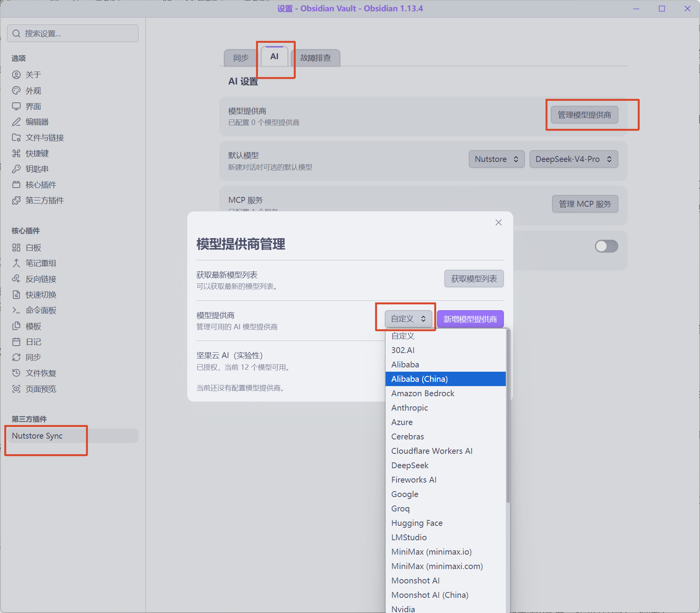Switch to the 故障排查 tab
Viewport: 700px width, 613px height.
tap(316, 58)
